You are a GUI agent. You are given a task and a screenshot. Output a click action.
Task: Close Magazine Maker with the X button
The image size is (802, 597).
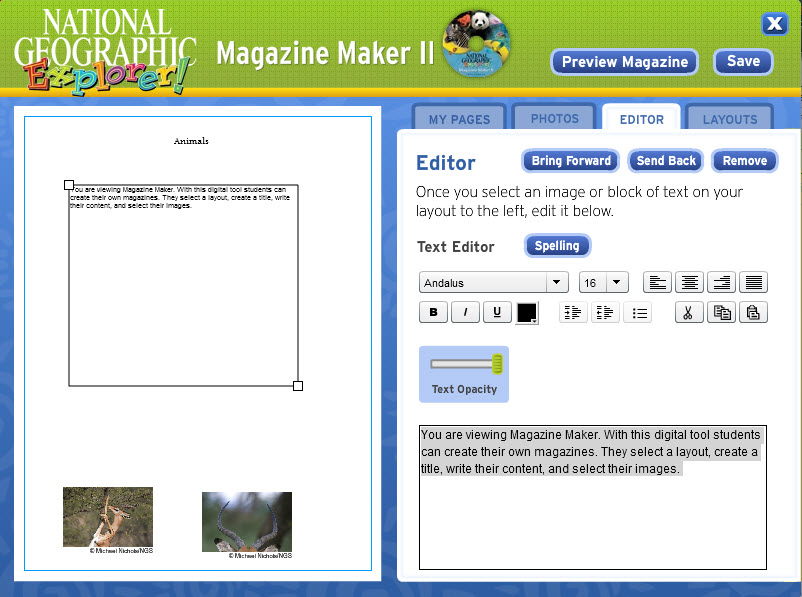tap(774, 24)
